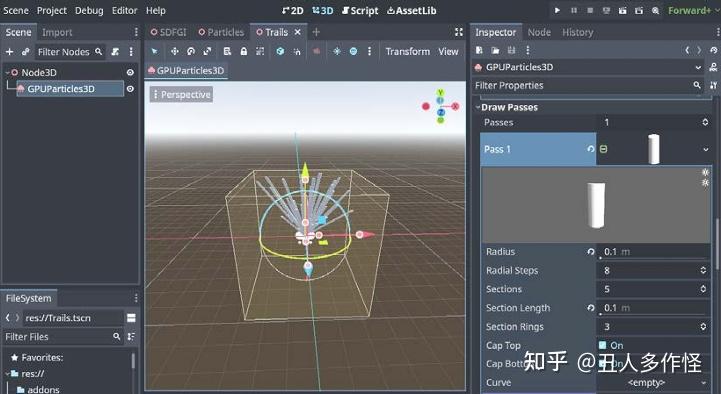Screen dimensions: 721x394
Task: Select GPUParticles3D in the scene tree
Action: pyautogui.click(x=70, y=89)
